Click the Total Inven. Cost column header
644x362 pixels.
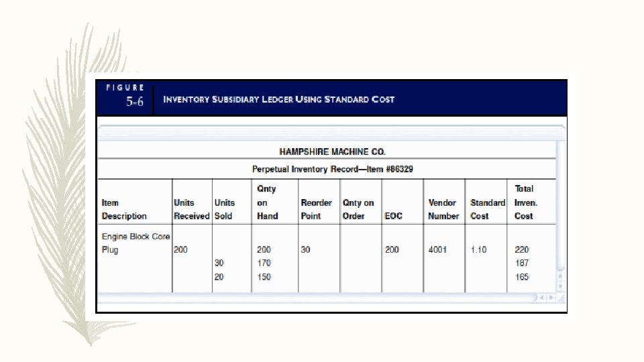pyautogui.click(x=526, y=202)
